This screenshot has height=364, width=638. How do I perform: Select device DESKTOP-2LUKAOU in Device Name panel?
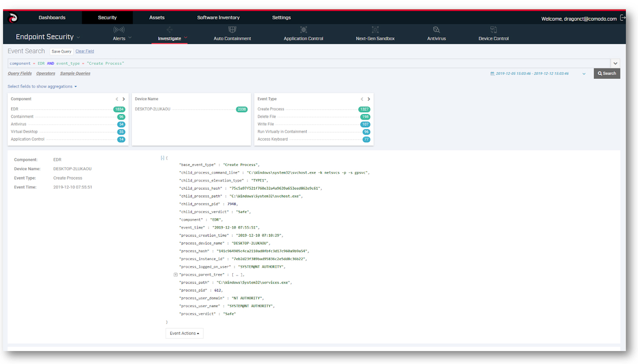pos(153,109)
